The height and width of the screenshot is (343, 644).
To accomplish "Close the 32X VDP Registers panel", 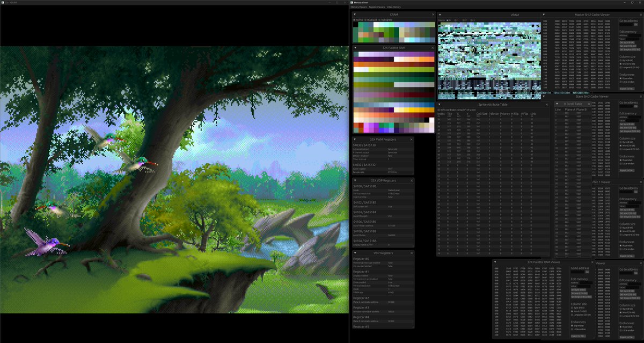I will 411,180.
